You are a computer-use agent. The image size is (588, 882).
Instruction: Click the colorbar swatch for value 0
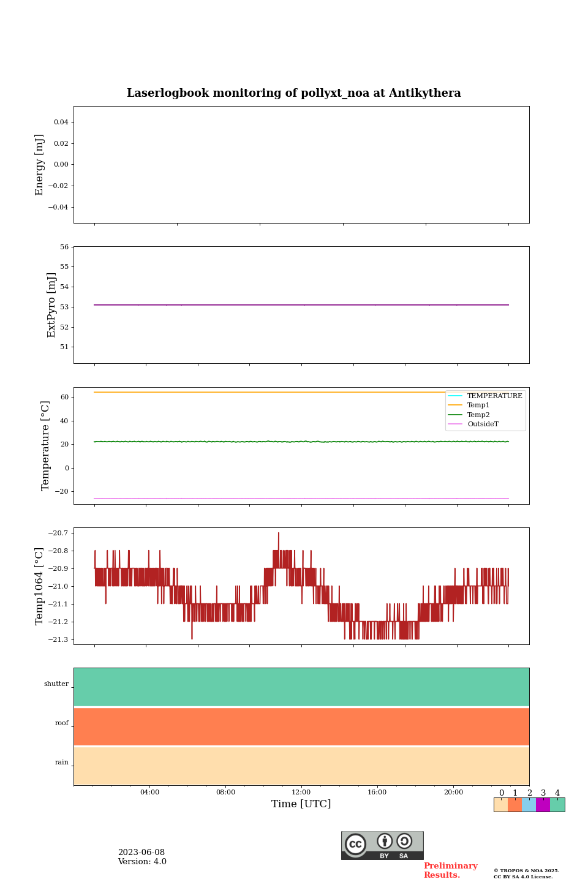(501, 805)
